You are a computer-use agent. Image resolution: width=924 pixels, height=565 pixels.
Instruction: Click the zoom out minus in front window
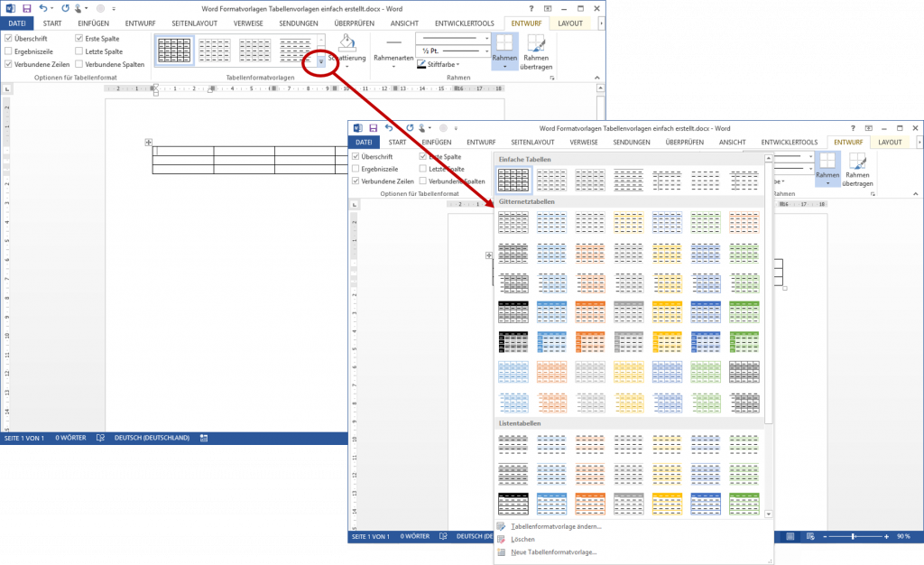(825, 536)
